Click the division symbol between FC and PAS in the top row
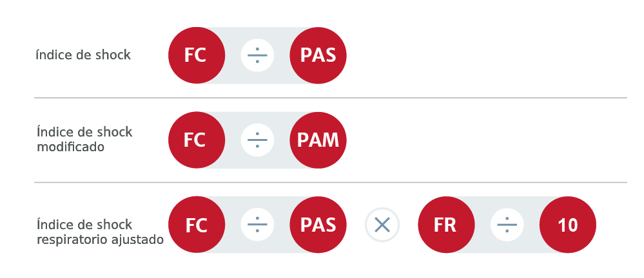The width and height of the screenshot is (644, 278). click(x=257, y=55)
